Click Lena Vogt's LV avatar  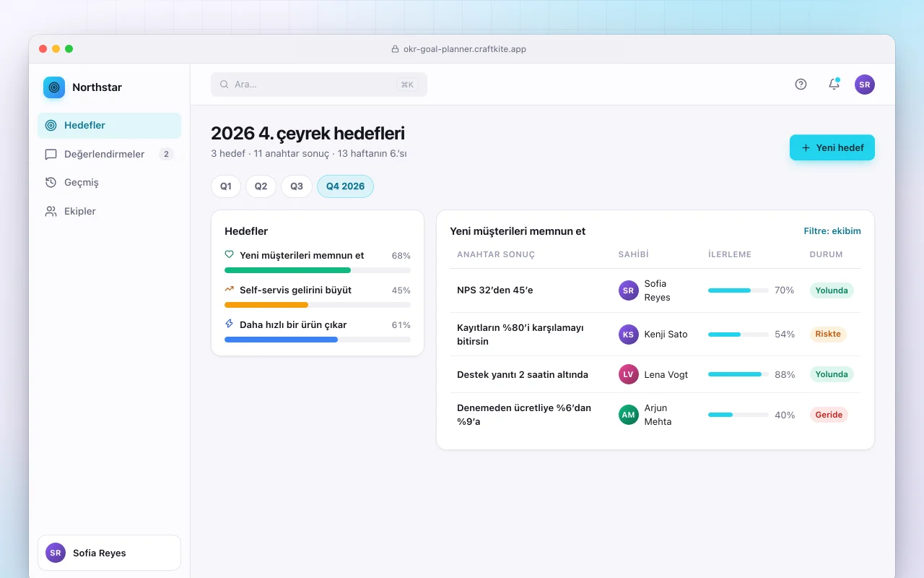[x=629, y=374]
